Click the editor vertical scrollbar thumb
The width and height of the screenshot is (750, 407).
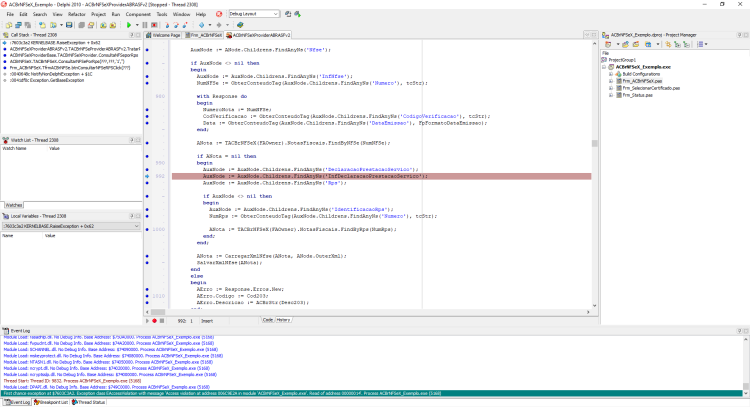(595, 143)
